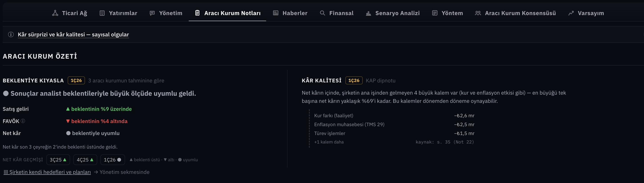Click the Haberler newspaper icon
This screenshot has width=644, height=183.
pos(275,13)
